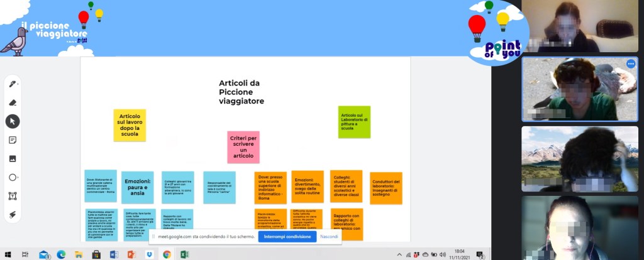Select yellow 'Articolo sul lavoro dopo la scuola' note
644x260 pixels.
click(130, 125)
